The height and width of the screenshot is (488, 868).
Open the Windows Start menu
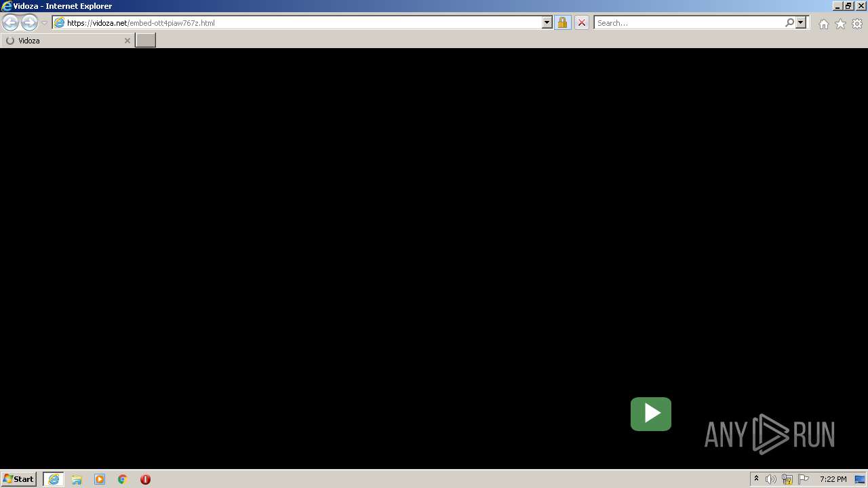click(x=18, y=479)
